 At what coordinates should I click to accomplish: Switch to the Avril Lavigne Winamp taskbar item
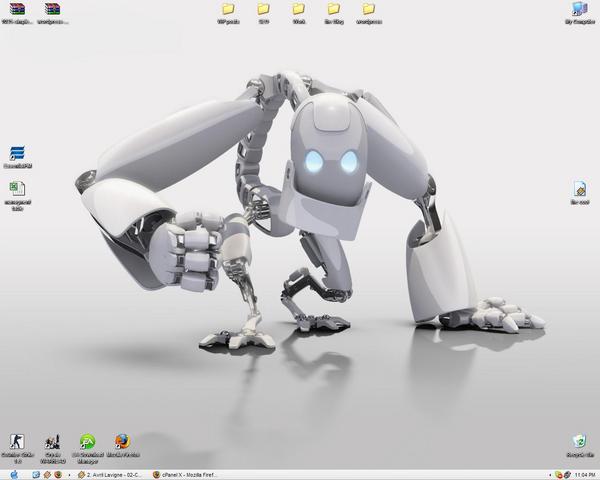tap(110, 475)
